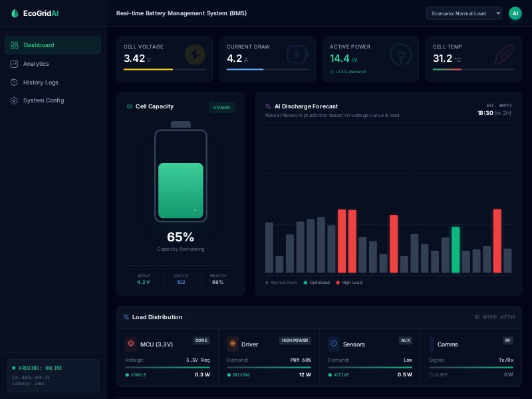Screen dimensions: 532x399
Task: Click the HIGH POWER badge on Driver
Action: (x=295, y=340)
